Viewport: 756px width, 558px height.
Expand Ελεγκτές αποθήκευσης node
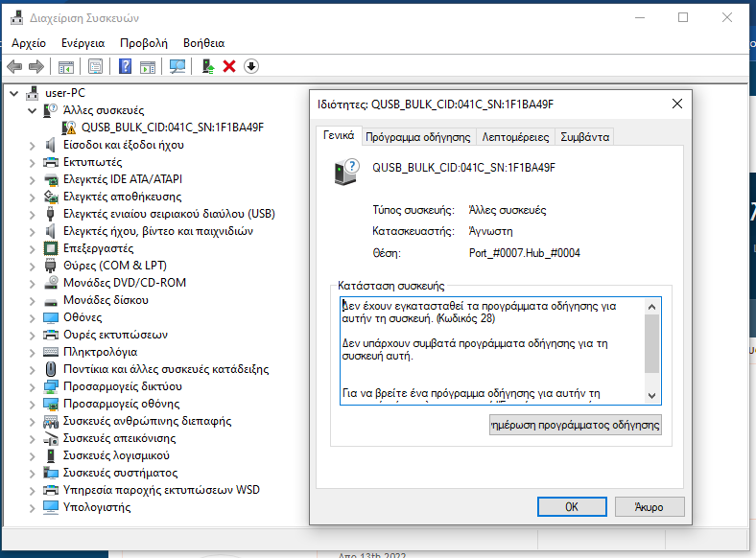(33, 198)
